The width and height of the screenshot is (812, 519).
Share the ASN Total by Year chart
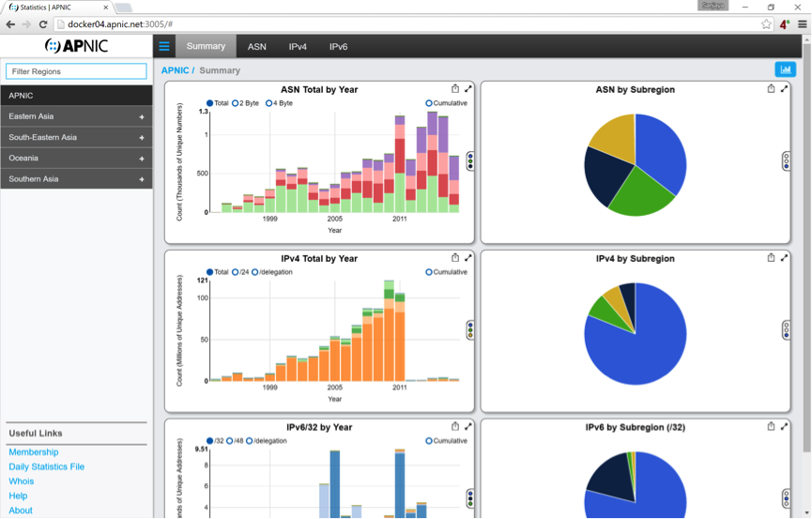tap(454, 88)
